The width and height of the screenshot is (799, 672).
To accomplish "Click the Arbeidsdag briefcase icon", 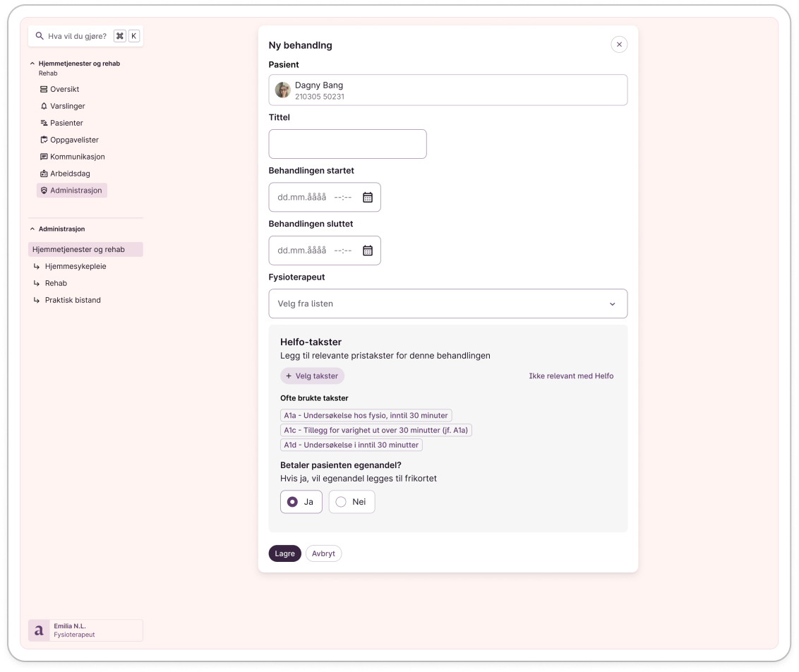I will (x=44, y=174).
